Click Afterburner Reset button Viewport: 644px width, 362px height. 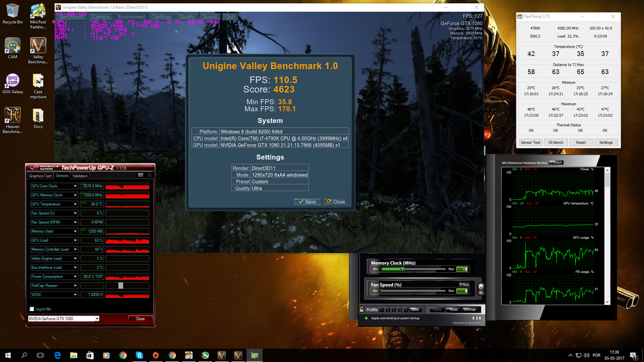(x=453, y=309)
